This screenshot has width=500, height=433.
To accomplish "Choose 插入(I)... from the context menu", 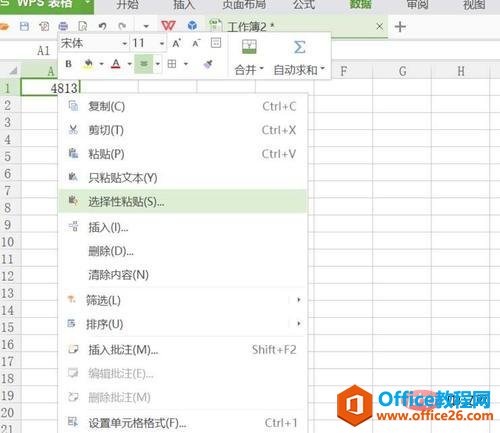I will click(x=182, y=227).
